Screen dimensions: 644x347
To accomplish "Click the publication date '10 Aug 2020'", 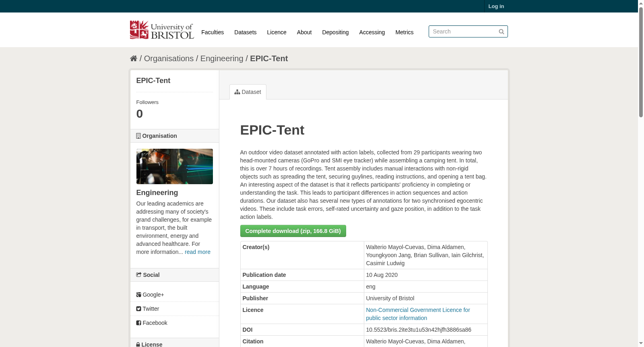I will coord(382,275).
